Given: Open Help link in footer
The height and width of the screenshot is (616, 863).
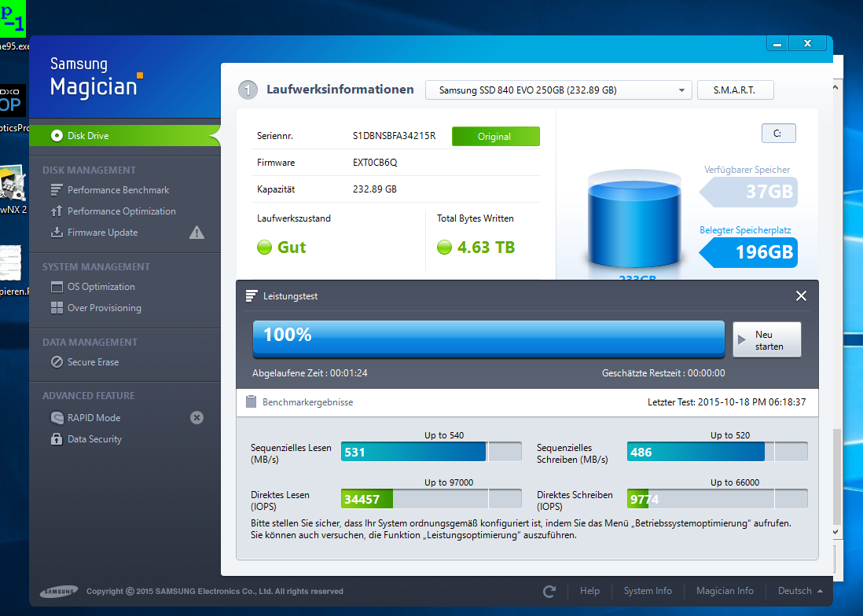Looking at the screenshot, I should pos(589,591).
